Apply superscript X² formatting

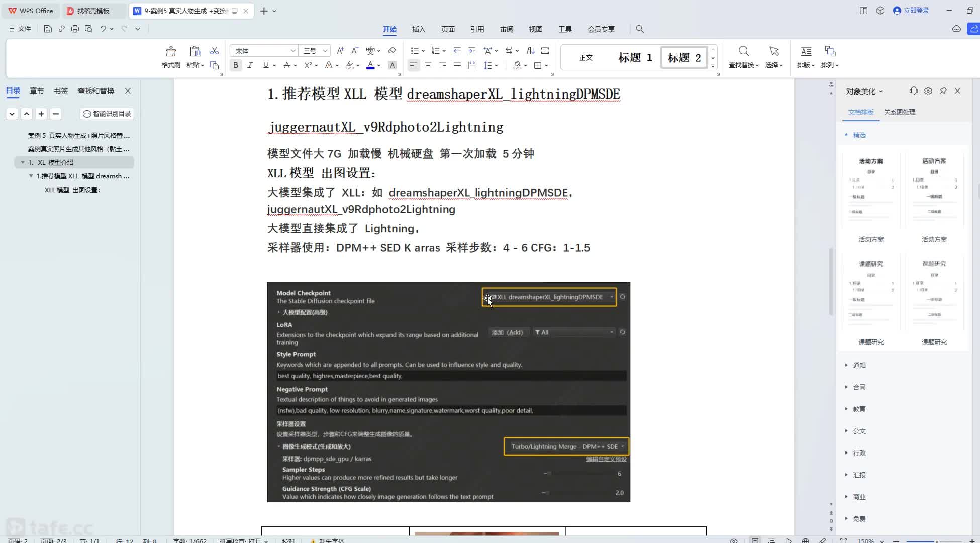pyautogui.click(x=308, y=65)
